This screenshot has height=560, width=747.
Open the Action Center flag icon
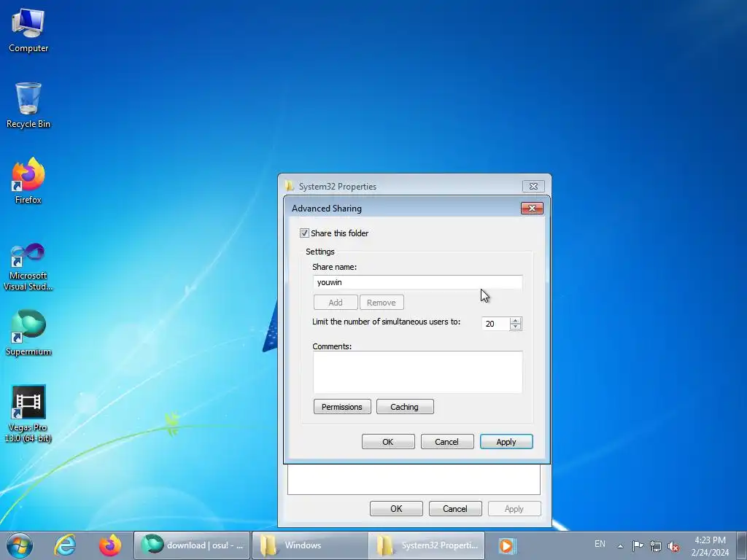tap(638, 546)
